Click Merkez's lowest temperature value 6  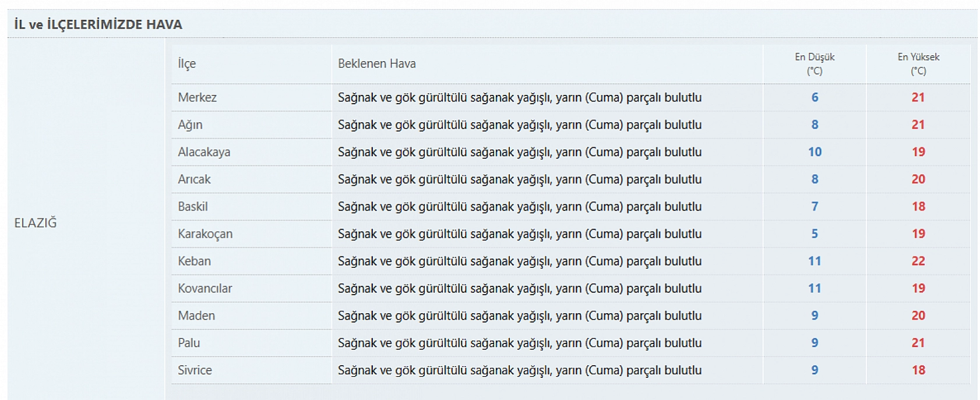[x=815, y=98]
